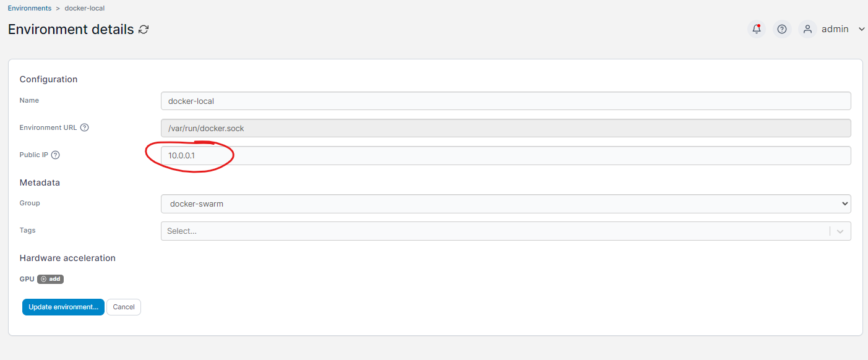Open the Environments breadcrumb page

coord(30,7)
